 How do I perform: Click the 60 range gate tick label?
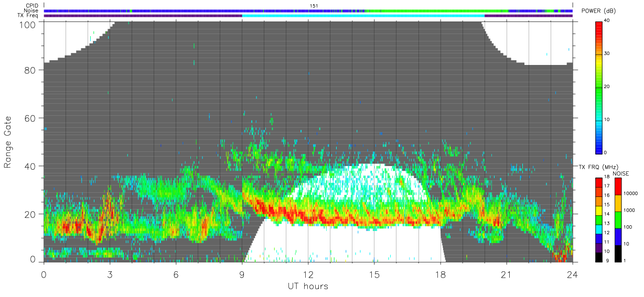click(x=30, y=118)
